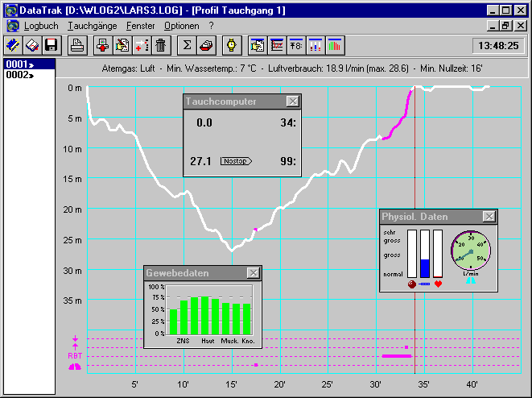Click the floppy disk Save icon

(x=51, y=45)
